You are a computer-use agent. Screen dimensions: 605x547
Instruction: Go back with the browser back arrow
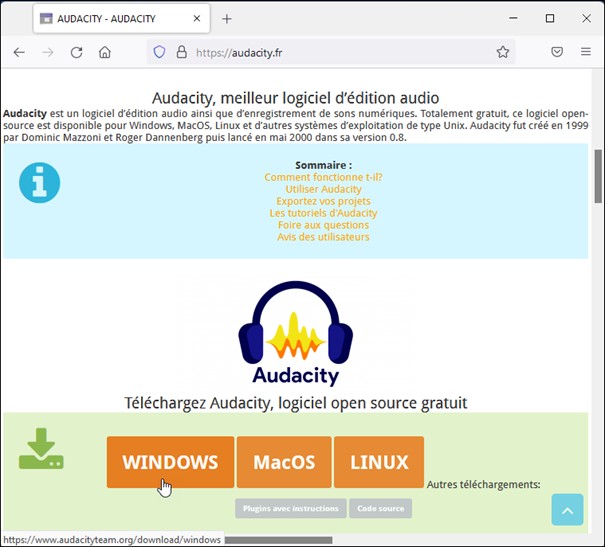click(19, 52)
